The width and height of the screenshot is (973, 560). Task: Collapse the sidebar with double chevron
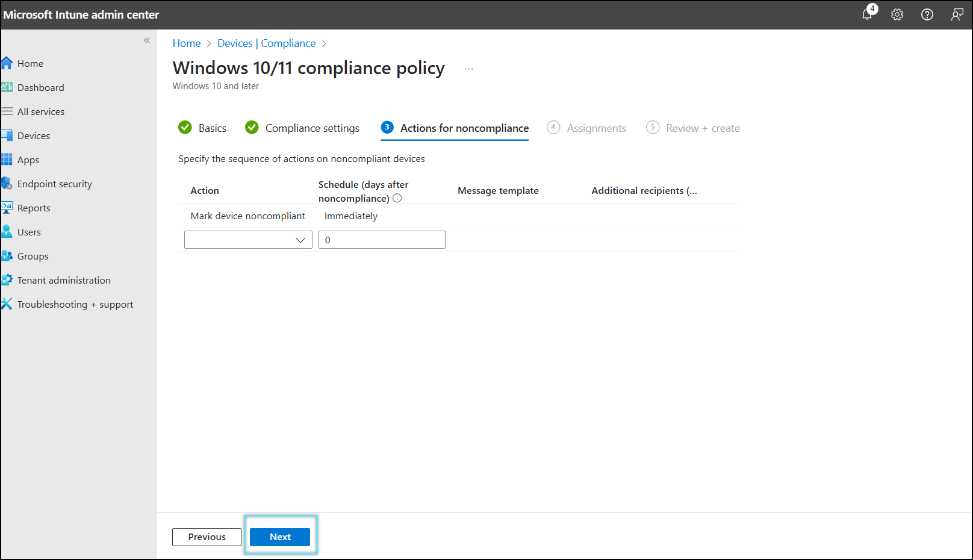coord(147,40)
